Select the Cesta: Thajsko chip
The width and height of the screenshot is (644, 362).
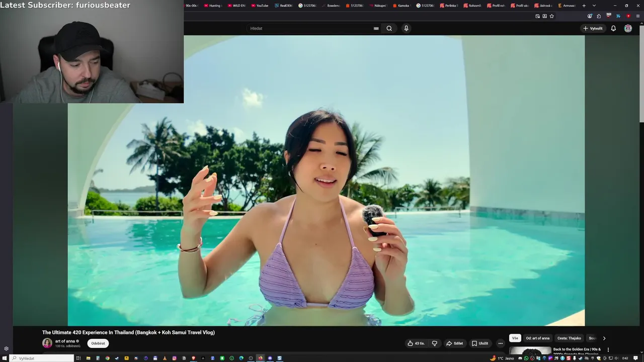[569, 338]
